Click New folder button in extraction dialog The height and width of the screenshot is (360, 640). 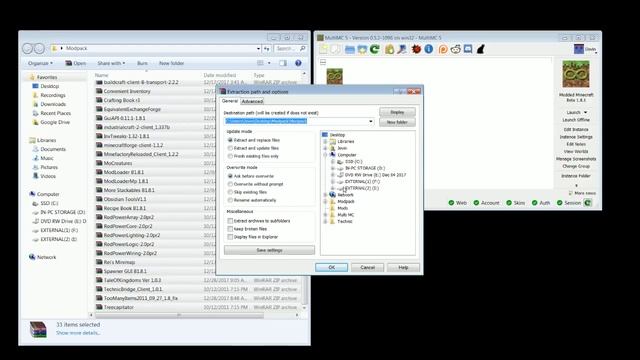[397, 122]
